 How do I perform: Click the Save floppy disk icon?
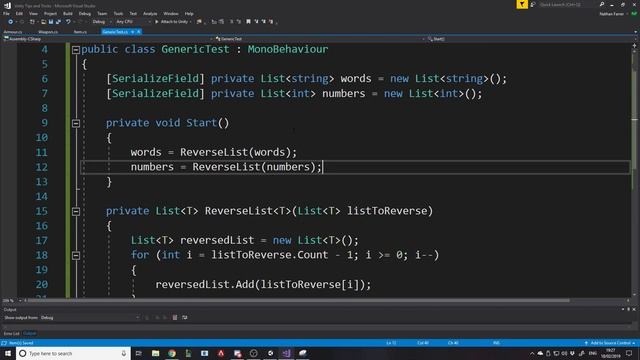51,22
